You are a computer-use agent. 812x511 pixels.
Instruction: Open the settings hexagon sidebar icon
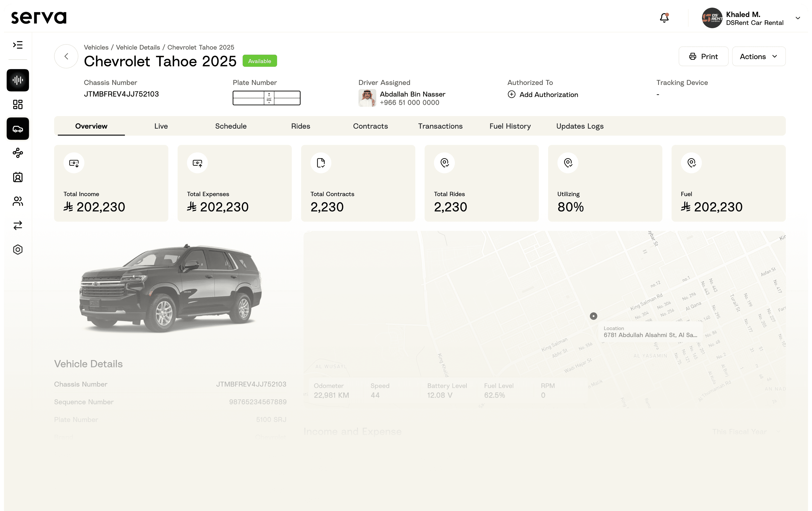point(18,249)
